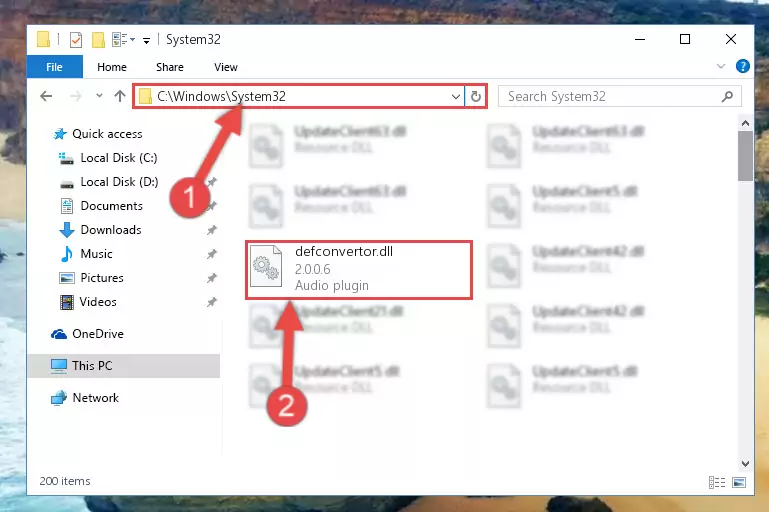This screenshot has width=769, height=512.
Task: Go up one folder level
Action: [120, 96]
